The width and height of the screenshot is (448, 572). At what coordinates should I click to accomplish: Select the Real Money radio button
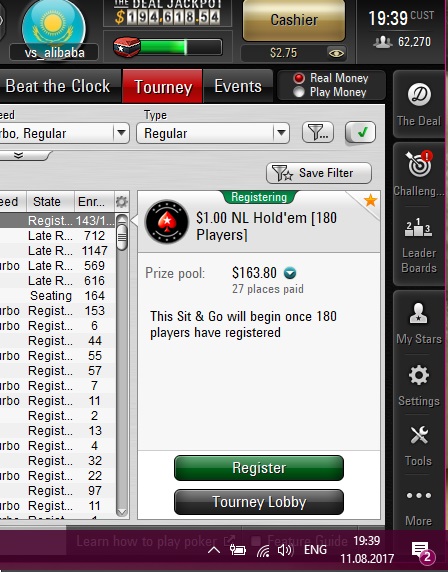coord(299,78)
